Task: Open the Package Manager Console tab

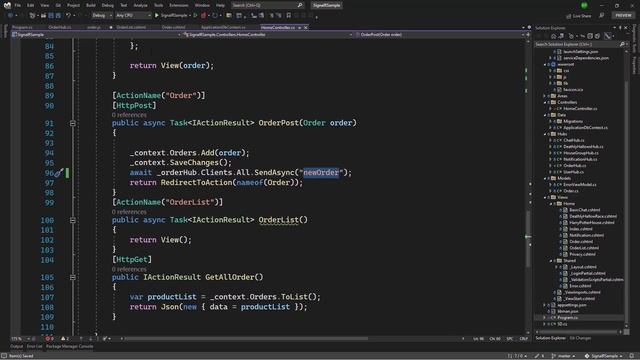Action: click(x=69, y=347)
